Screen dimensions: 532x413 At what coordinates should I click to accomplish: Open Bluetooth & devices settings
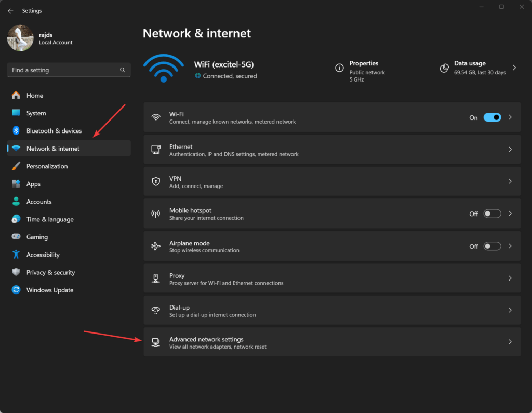pyautogui.click(x=54, y=131)
